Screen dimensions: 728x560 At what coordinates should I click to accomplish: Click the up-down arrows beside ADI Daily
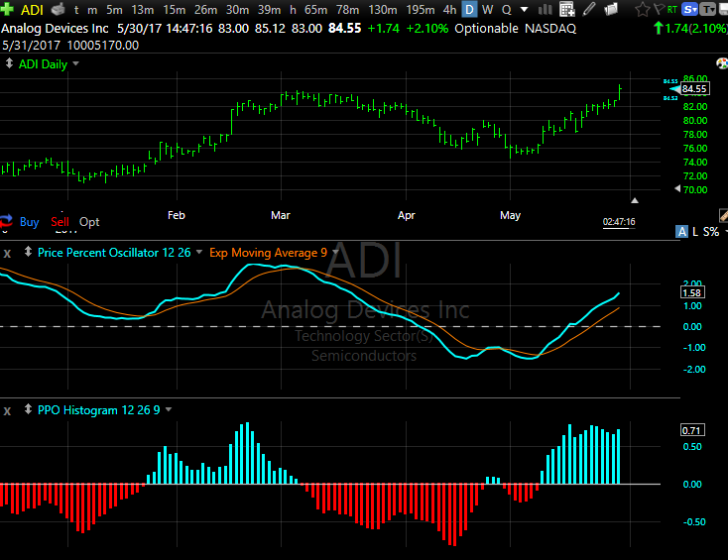pos(9,63)
